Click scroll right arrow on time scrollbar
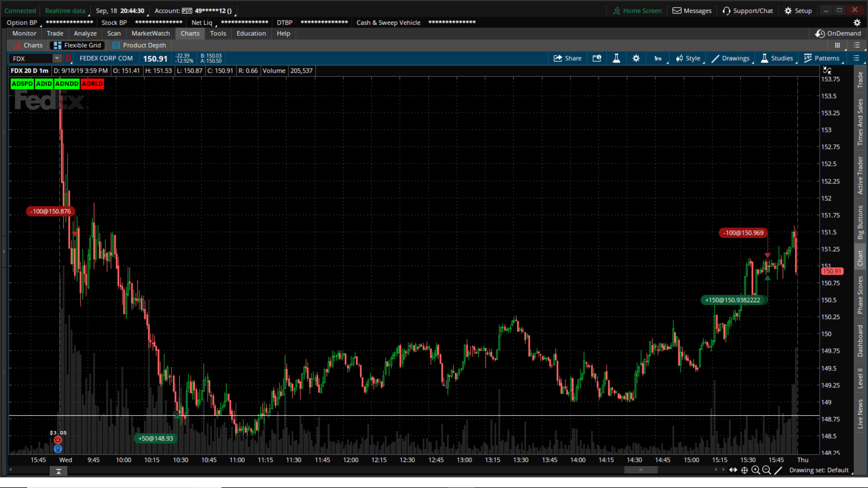The height and width of the screenshot is (488, 868). (723, 469)
